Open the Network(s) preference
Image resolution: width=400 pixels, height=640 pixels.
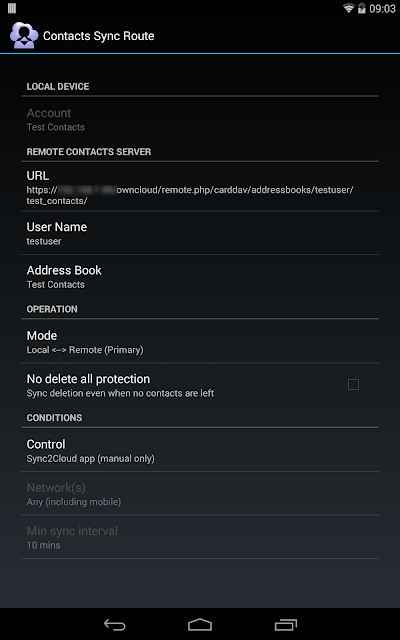(x=200, y=493)
